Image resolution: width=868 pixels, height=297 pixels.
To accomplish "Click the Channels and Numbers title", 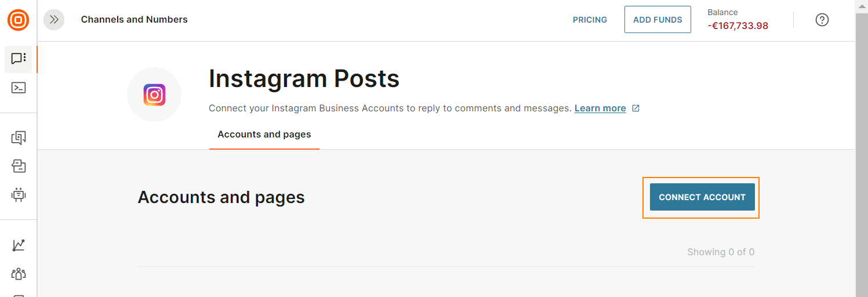I will tap(135, 20).
